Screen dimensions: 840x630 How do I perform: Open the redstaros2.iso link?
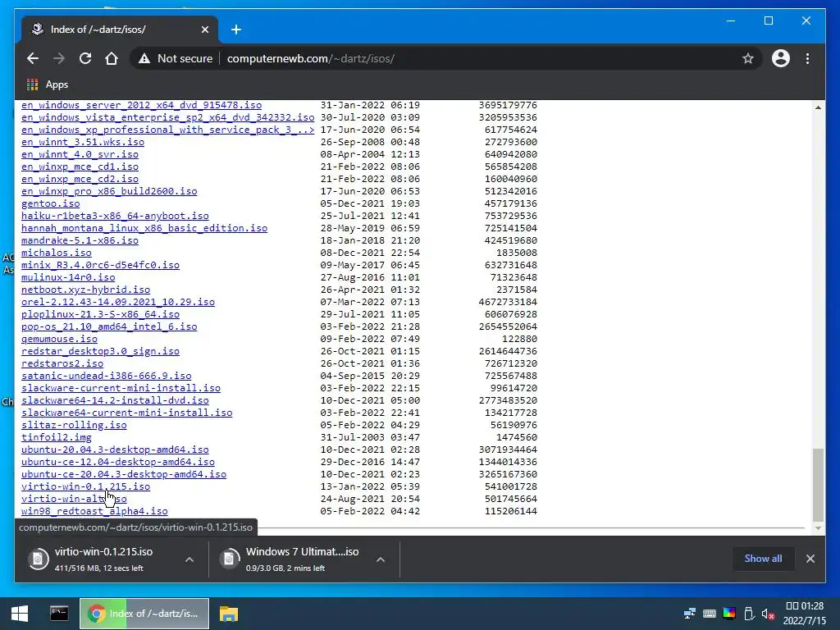point(62,363)
